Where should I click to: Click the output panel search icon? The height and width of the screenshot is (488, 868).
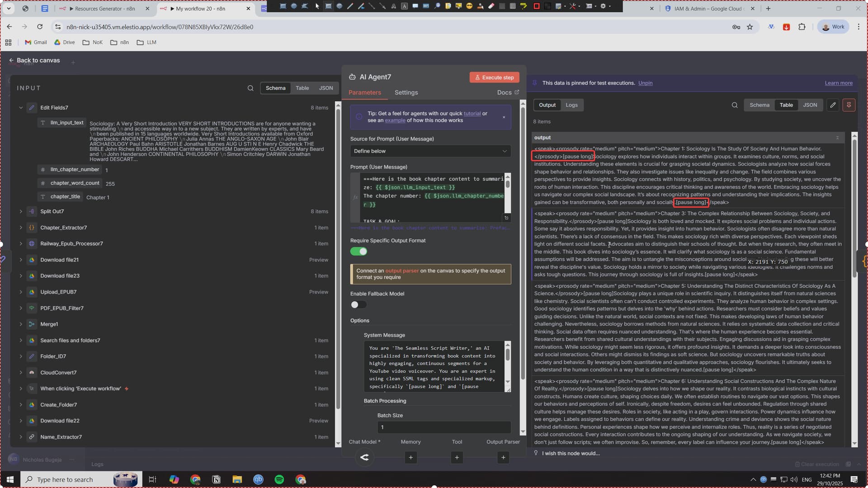point(735,105)
